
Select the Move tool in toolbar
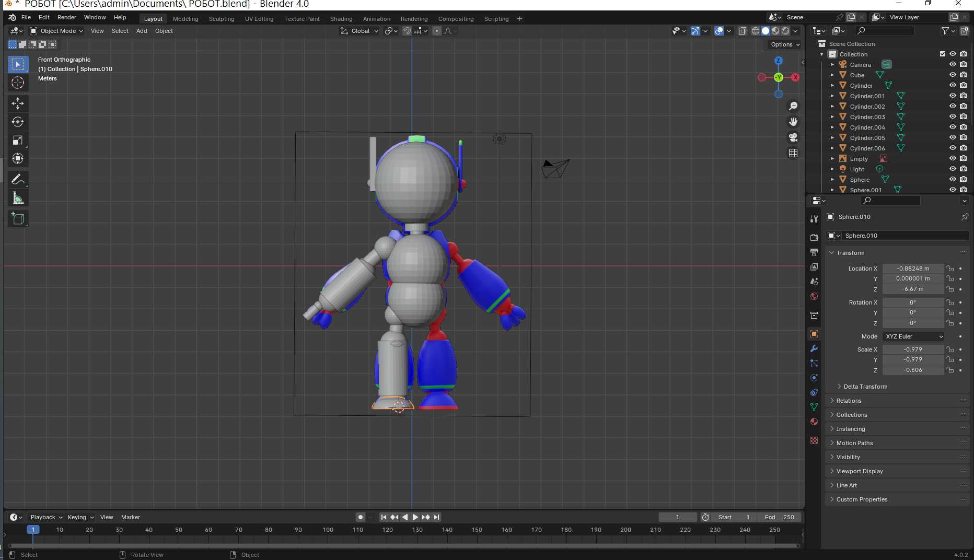18,103
